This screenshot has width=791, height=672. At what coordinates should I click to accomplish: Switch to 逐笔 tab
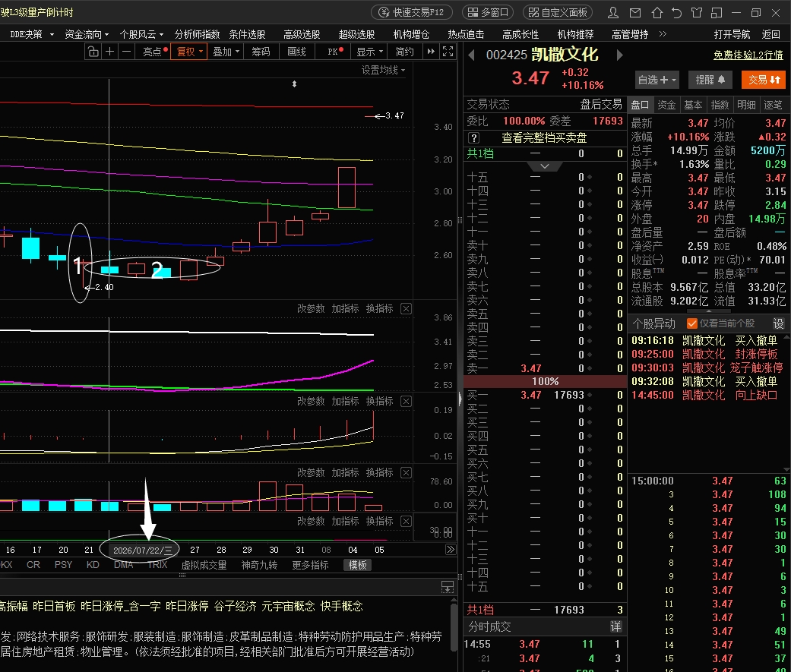[x=773, y=105]
